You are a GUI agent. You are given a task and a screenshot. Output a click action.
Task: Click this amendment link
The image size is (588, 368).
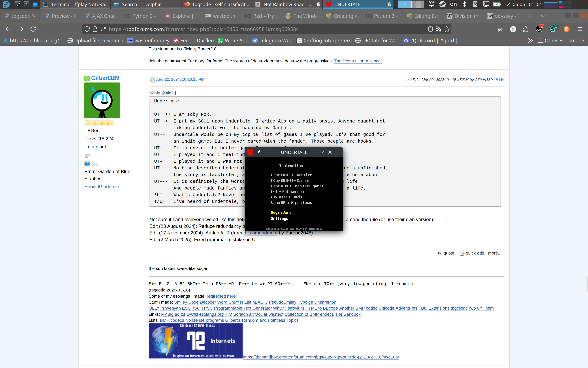260,233
